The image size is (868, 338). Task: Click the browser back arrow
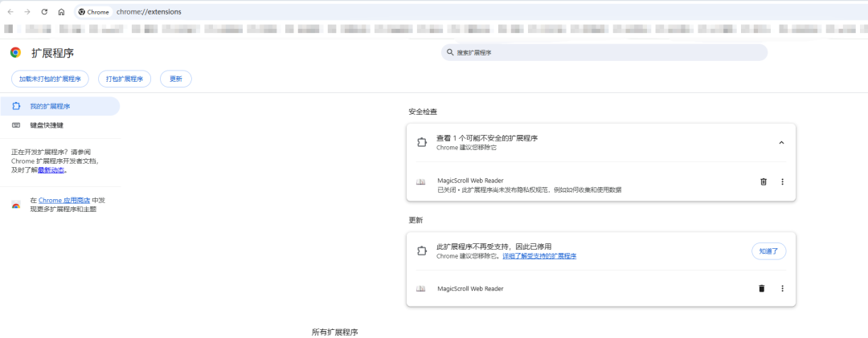10,12
